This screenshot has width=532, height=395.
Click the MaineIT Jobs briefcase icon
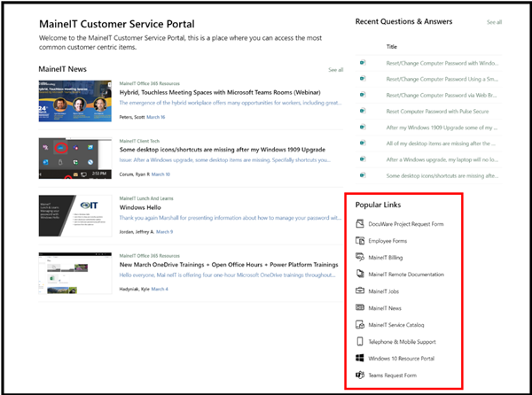[x=360, y=290]
